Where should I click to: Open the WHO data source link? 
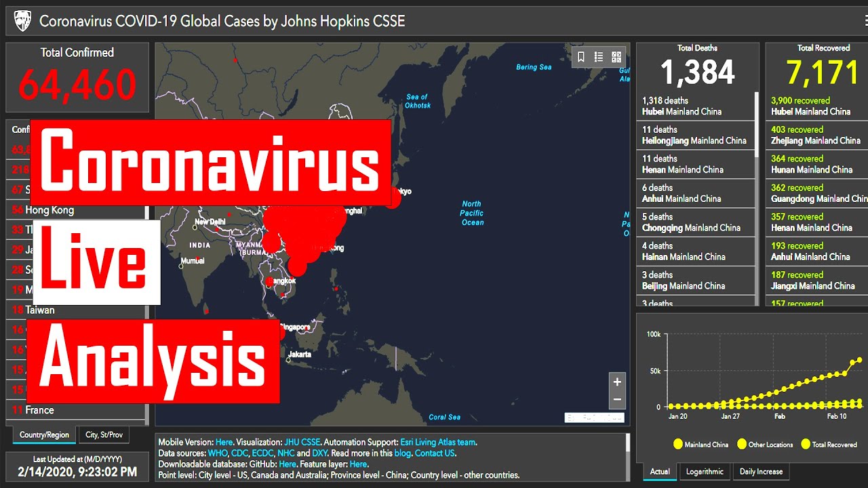(218, 453)
